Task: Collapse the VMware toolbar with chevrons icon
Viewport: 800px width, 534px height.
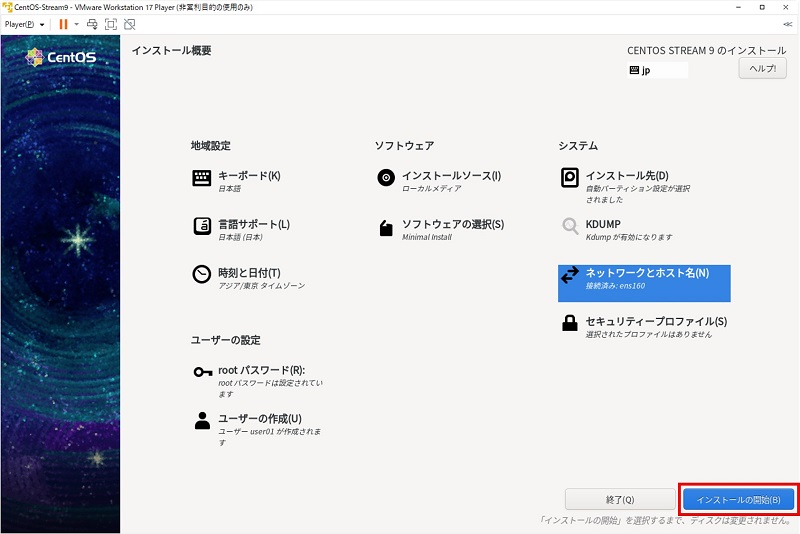Action: pos(787,24)
